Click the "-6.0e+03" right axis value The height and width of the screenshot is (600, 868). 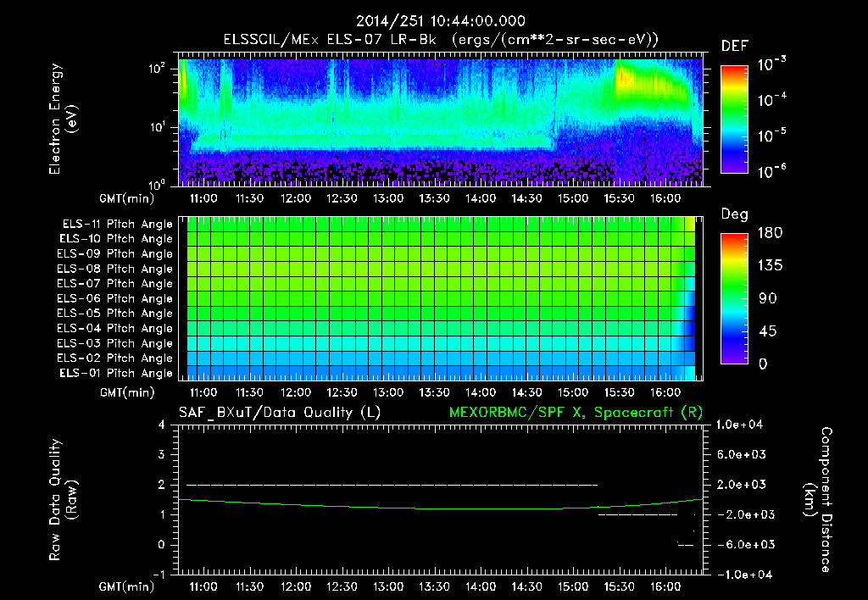tap(746, 545)
